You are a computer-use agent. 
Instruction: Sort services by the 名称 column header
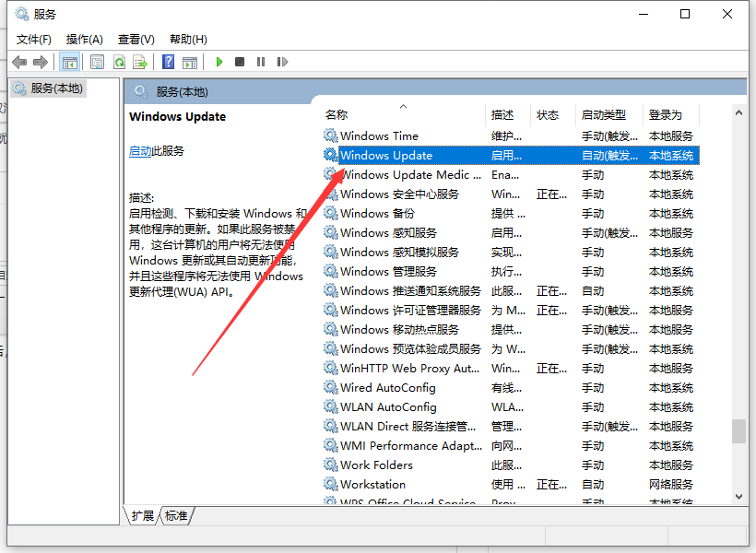click(337, 115)
